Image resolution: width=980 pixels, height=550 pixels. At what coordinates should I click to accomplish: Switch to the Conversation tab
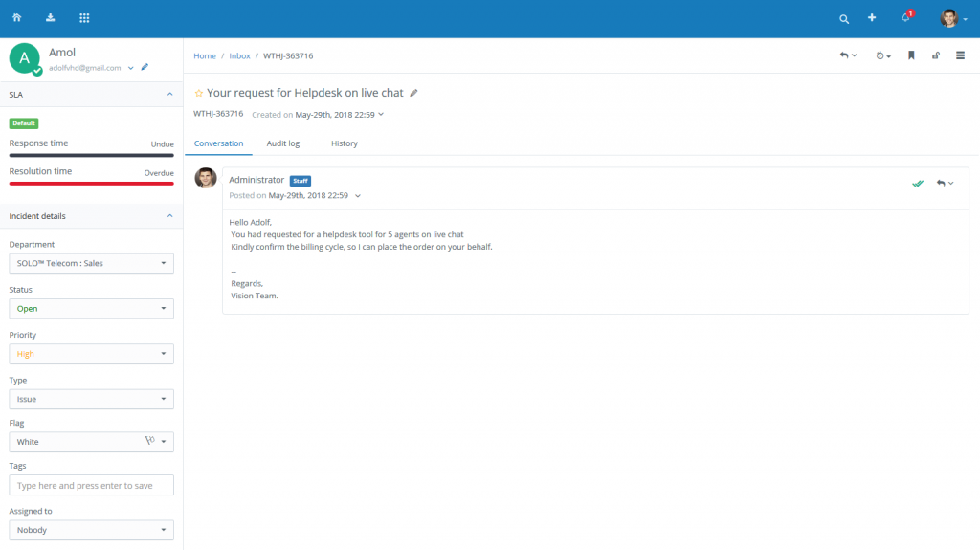[x=219, y=143]
